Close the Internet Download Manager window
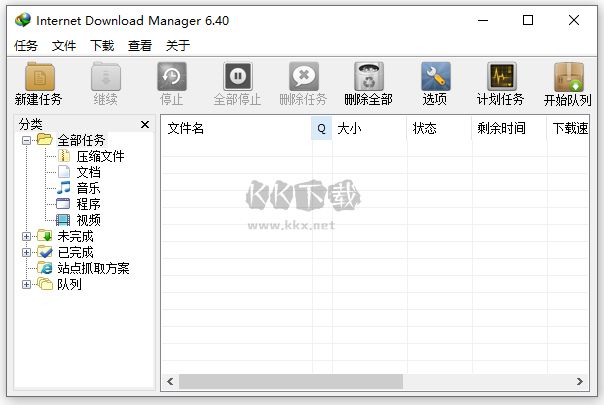The image size is (604, 405). [574, 20]
